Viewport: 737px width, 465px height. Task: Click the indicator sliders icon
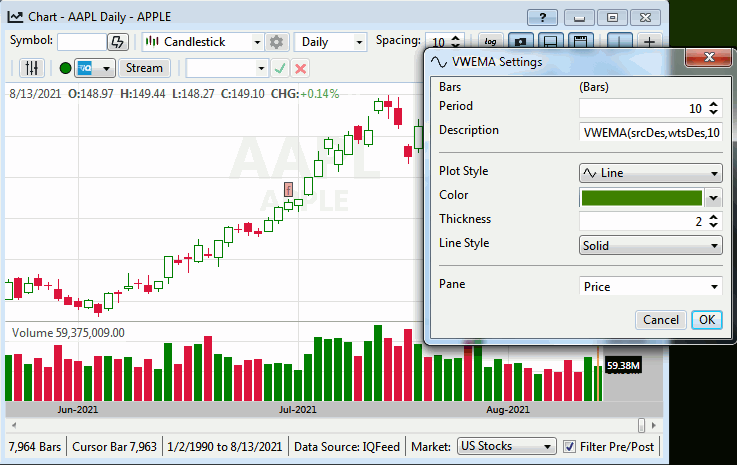click(x=32, y=68)
